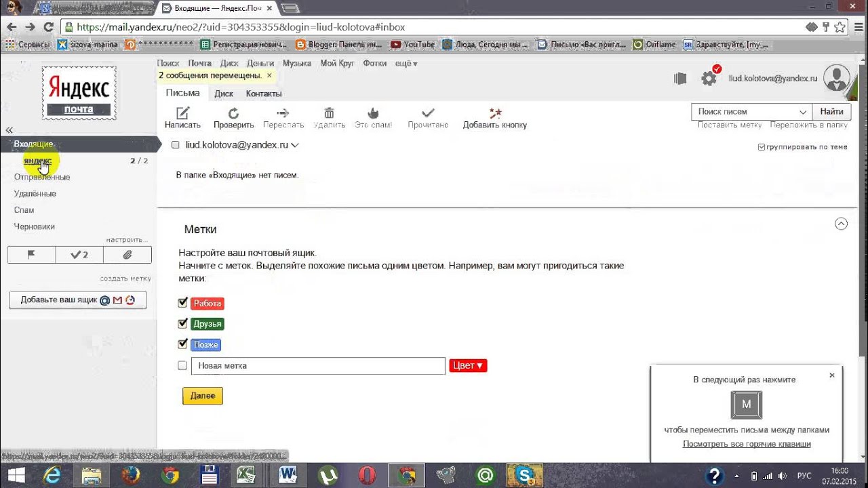The width and height of the screenshot is (868, 488).
Task: Uncheck the Позже label checkbox
Action: (x=182, y=344)
